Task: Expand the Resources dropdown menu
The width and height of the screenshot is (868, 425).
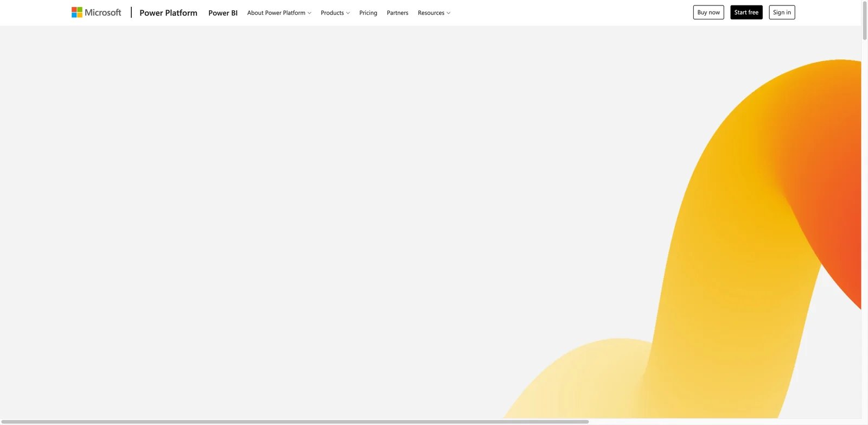Action: pyautogui.click(x=434, y=12)
